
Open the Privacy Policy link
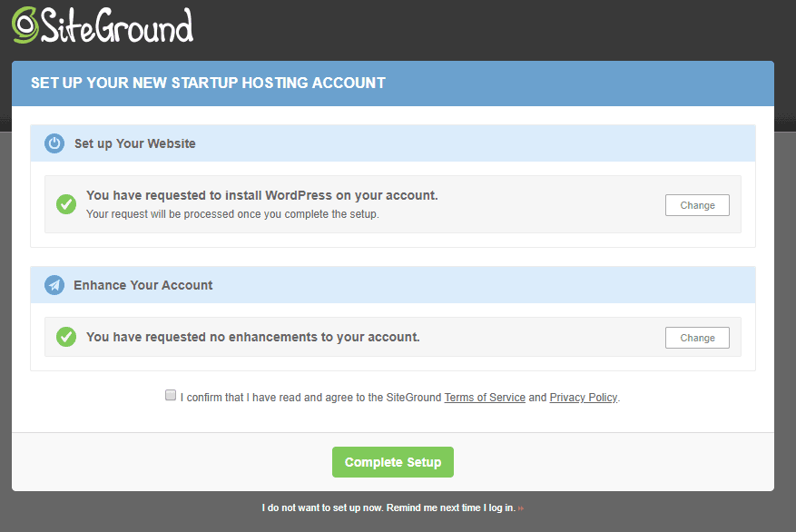coord(584,398)
